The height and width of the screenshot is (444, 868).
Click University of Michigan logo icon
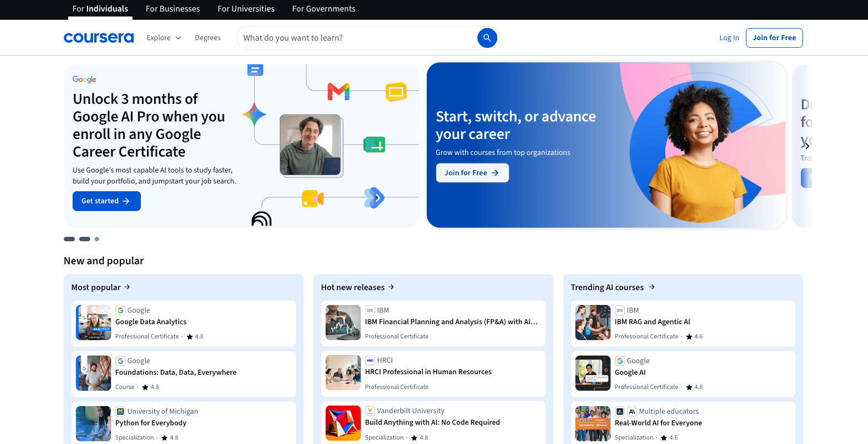(x=120, y=412)
